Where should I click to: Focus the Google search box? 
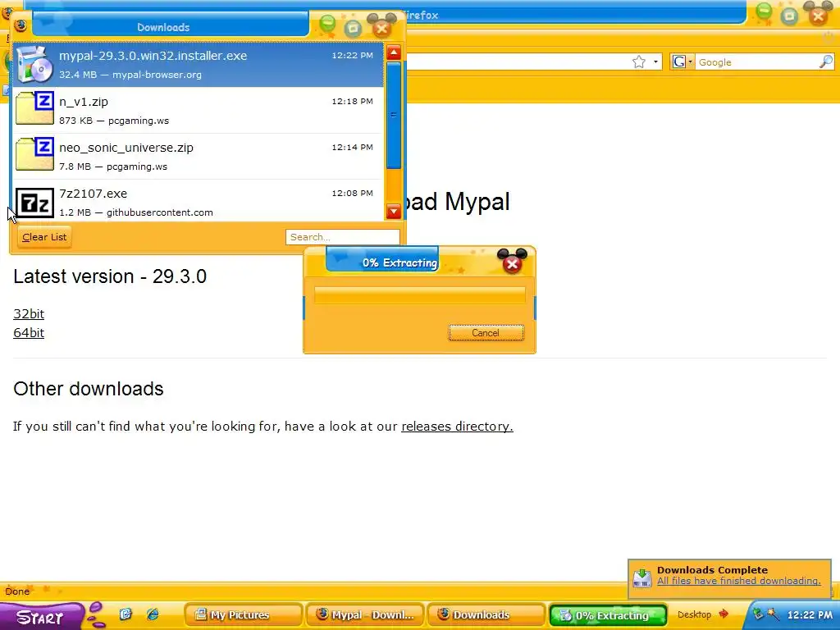pyautogui.click(x=756, y=62)
